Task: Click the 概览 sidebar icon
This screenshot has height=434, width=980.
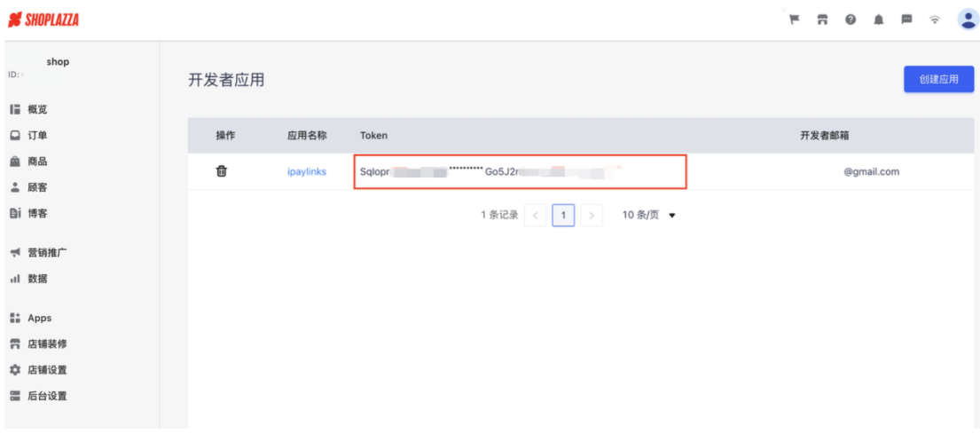Action: 16,109
